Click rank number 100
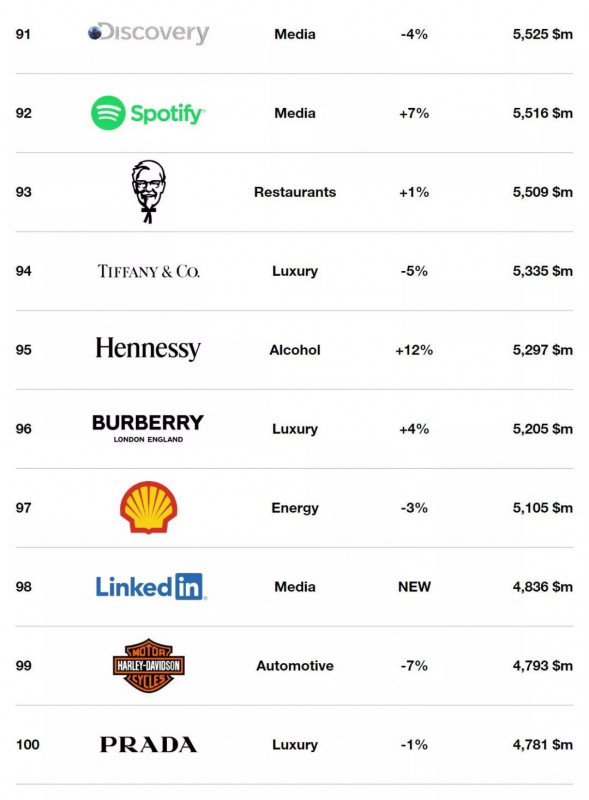Image resolution: width=589 pixels, height=800 pixels. [28, 745]
